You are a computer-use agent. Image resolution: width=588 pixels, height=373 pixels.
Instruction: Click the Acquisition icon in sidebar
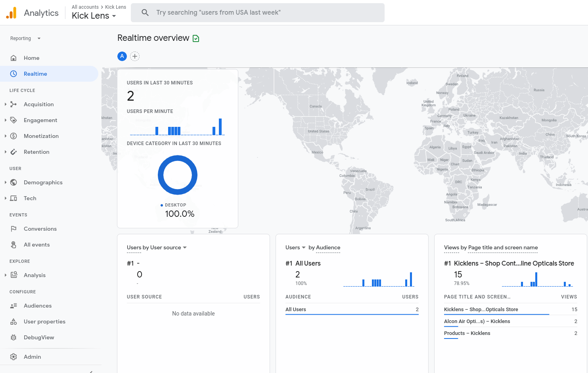click(x=13, y=104)
